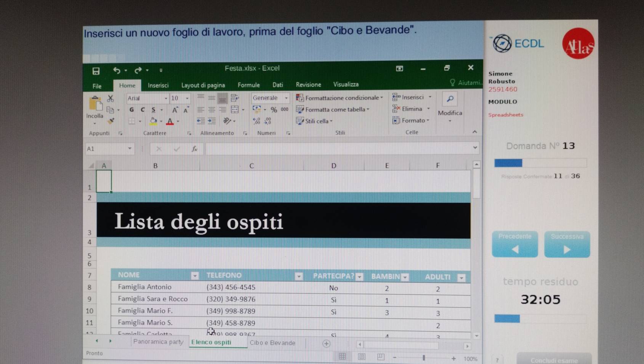The image size is (644, 364).
Task: Click the Successiva next question button
Action: (x=567, y=244)
